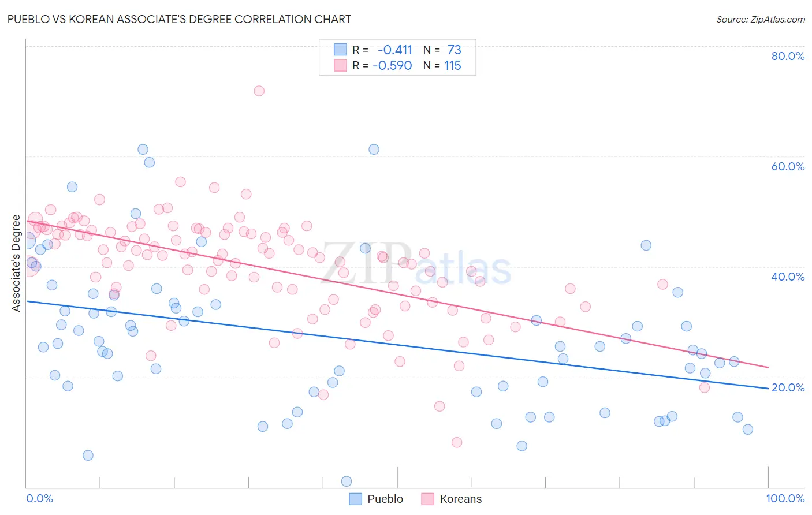Open the Source: ZipAtlas.com link
The height and width of the screenshot is (515, 812).
click(x=761, y=19)
